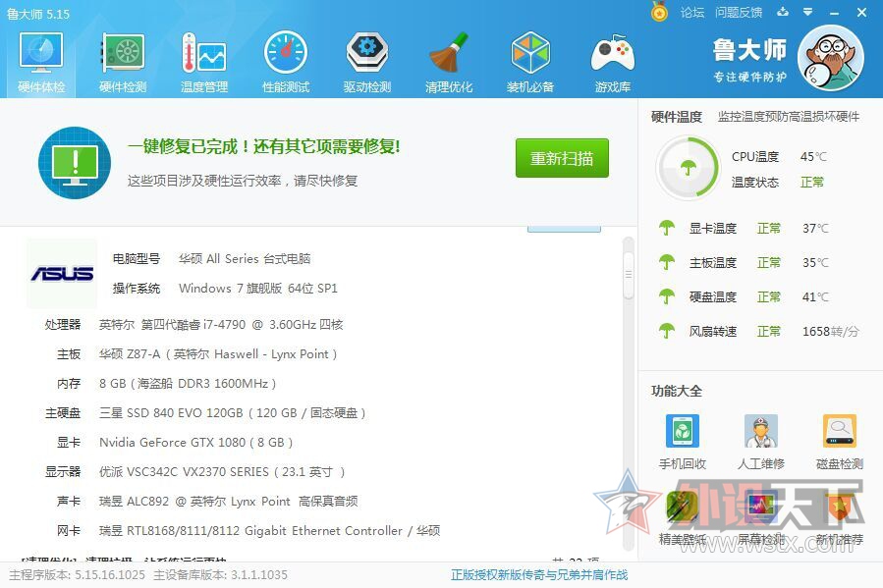Screen dimensions: 883x588
Task: Click the 正版授权 promotional link at bottom
Action: click(x=539, y=574)
